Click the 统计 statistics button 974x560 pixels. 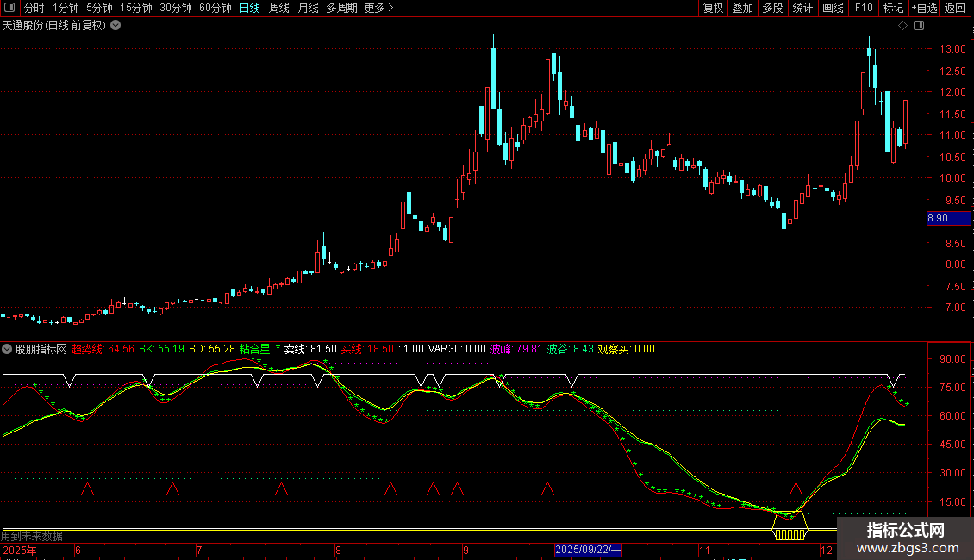pyautogui.click(x=802, y=8)
